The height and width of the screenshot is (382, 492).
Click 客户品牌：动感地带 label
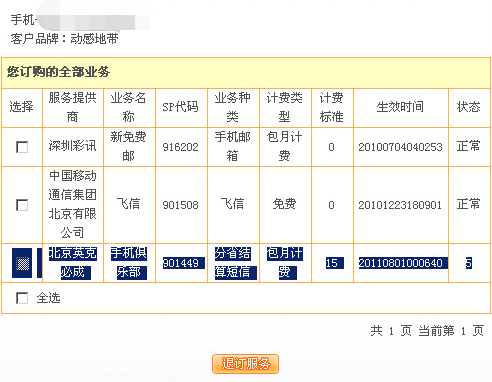click(64, 39)
